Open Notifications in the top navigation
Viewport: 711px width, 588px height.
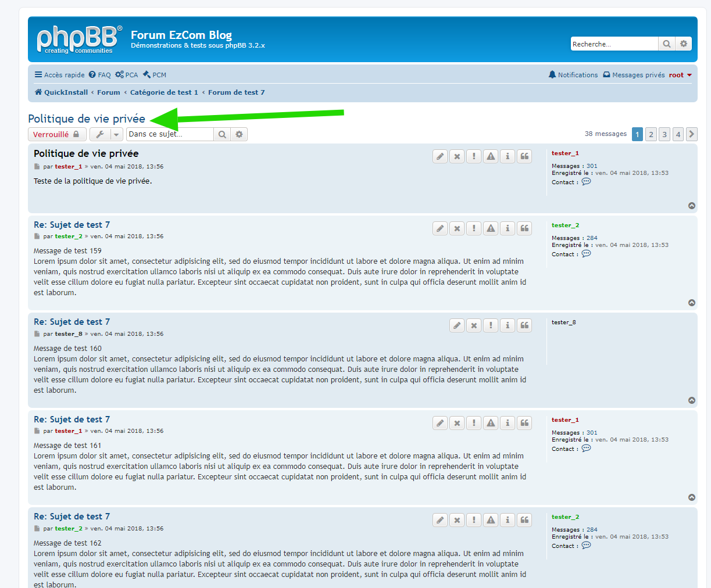click(573, 75)
